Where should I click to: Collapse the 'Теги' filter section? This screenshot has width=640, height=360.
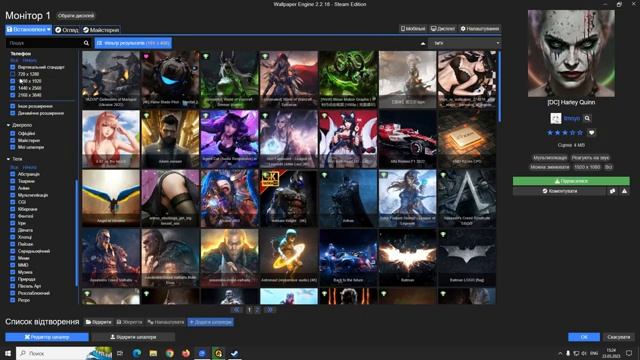coord(8,159)
